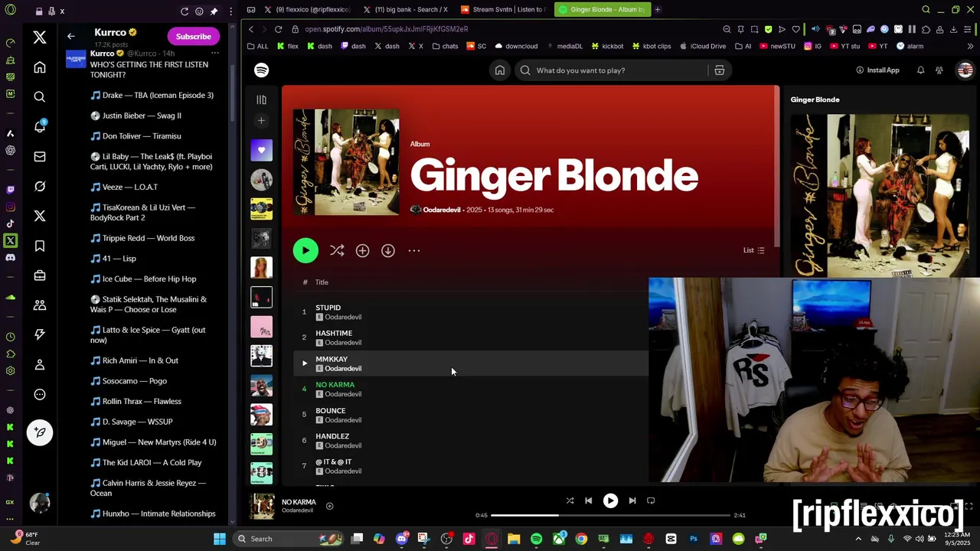This screenshot has height=551, width=980.
Task: Open now playing NO KARMA cover thumbnail
Action: (263, 506)
